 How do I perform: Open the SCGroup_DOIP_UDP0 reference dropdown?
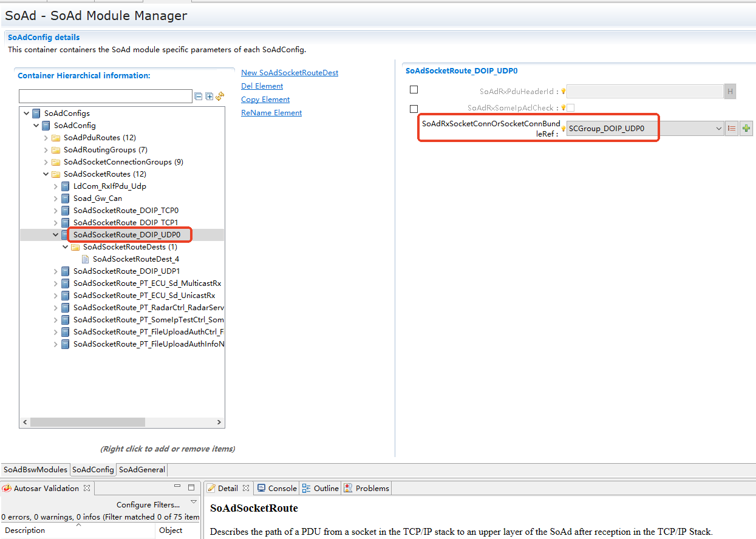[x=718, y=129]
